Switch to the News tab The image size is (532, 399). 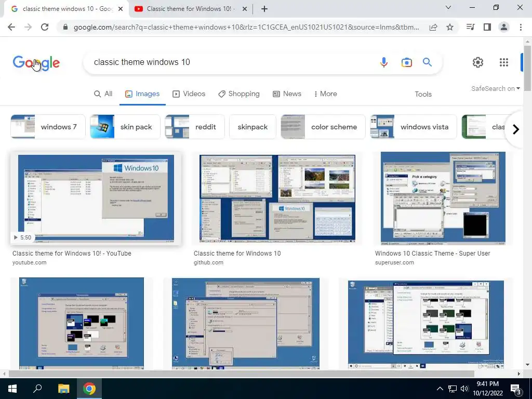pos(287,94)
